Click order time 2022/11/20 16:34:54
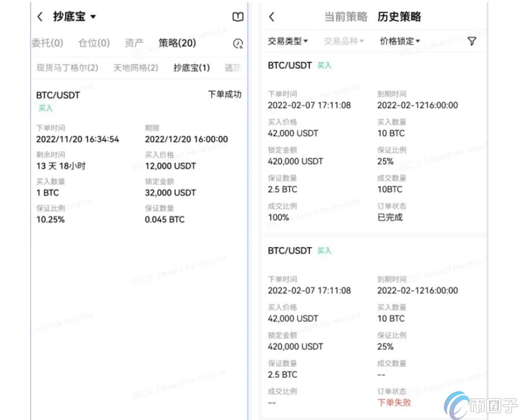 [78, 139]
